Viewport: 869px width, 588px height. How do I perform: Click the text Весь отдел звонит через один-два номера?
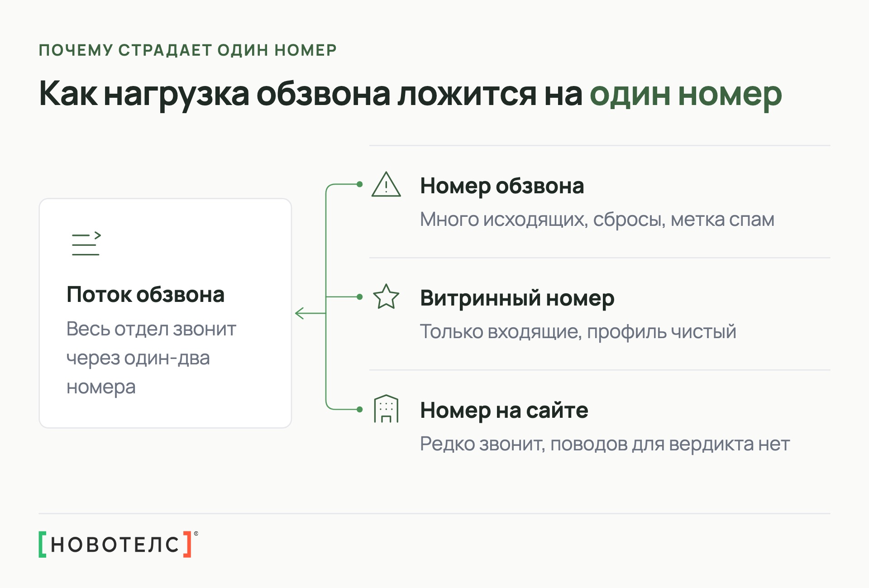click(x=151, y=358)
